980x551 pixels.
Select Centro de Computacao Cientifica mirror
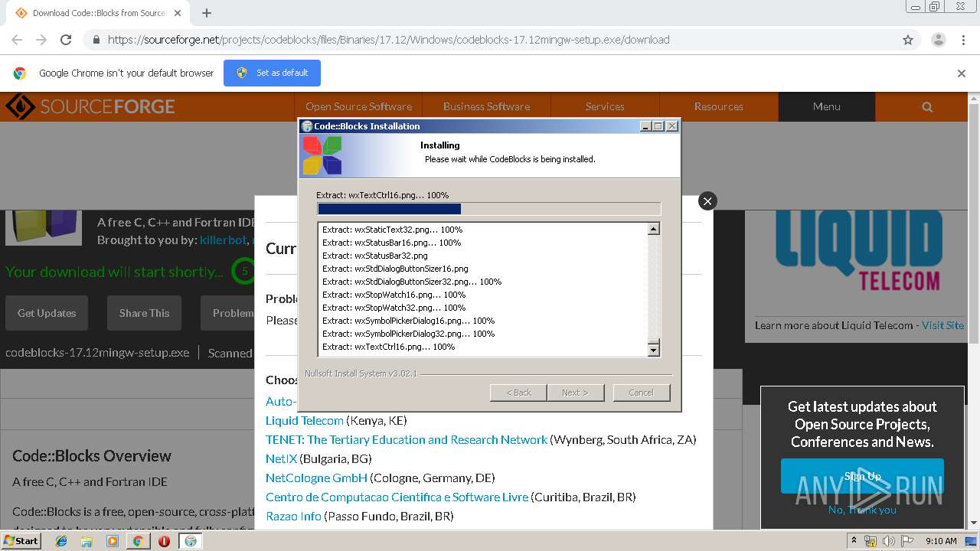click(x=397, y=497)
